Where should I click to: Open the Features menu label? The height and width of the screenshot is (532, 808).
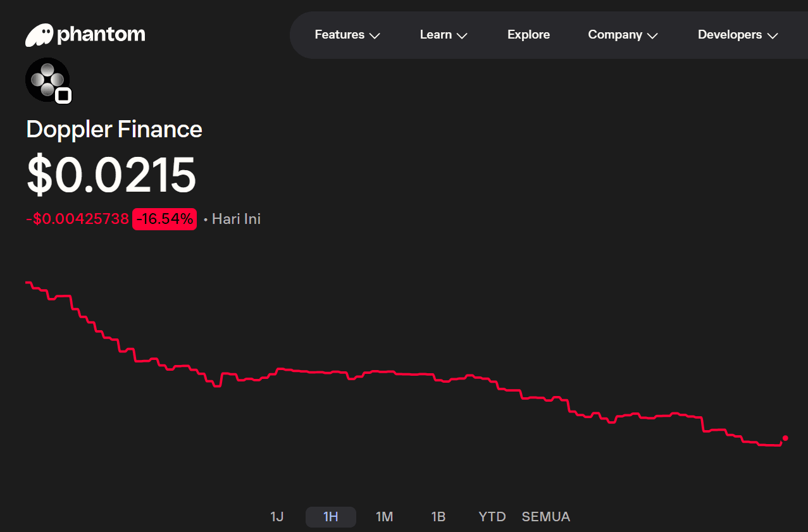click(x=340, y=35)
